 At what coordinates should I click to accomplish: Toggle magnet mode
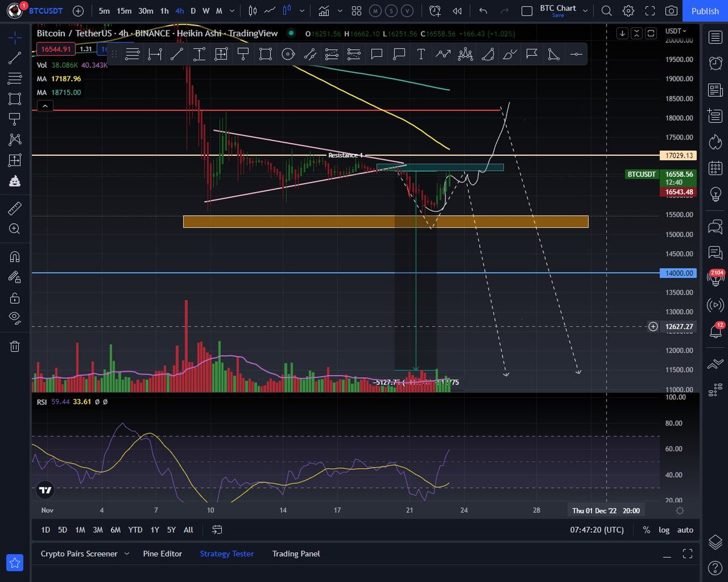[15, 256]
